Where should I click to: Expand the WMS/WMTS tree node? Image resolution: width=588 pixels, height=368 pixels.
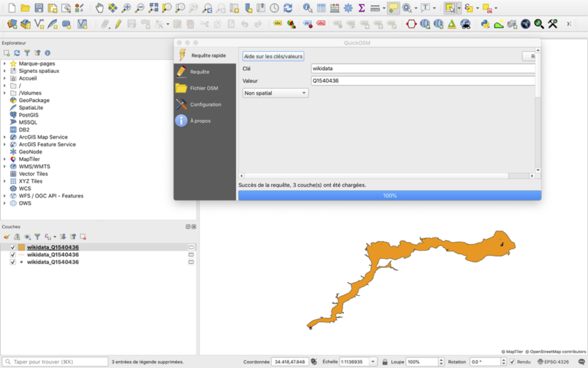point(4,166)
